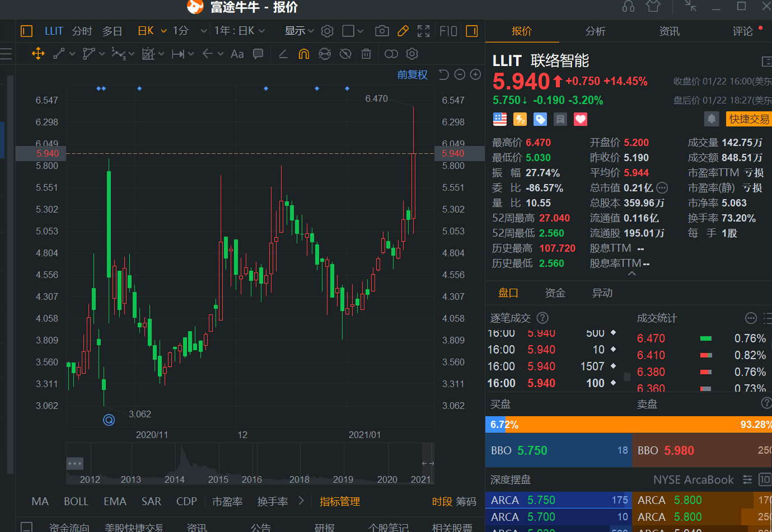The width and height of the screenshot is (772, 532).
Task: Select the measurement ruler tool
Action: 179,54
